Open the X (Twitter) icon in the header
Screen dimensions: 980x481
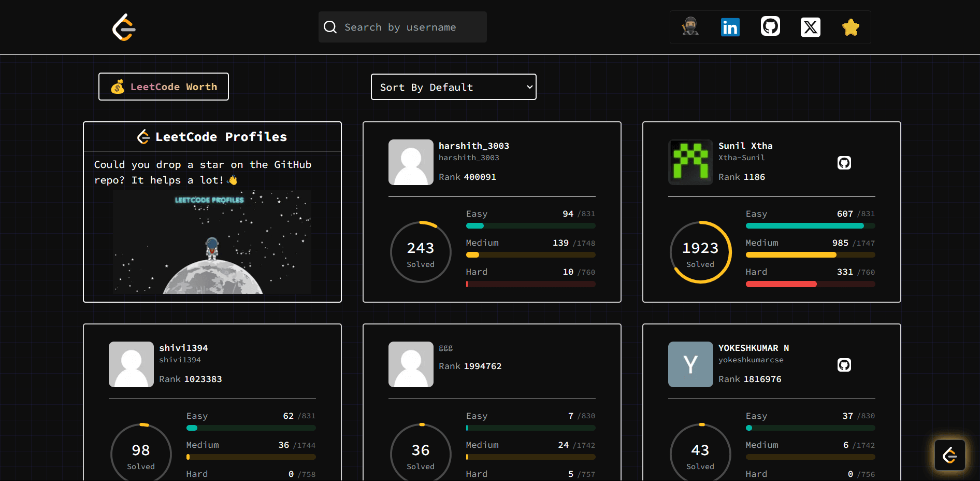click(x=810, y=27)
